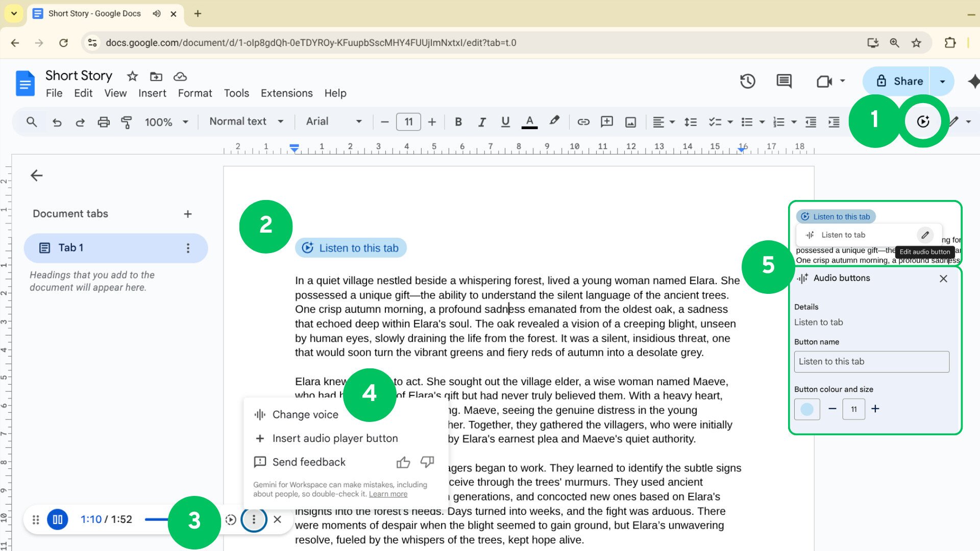The height and width of the screenshot is (551, 980).
Task: Choose Insert audio player button option
Action: (335, 438)
